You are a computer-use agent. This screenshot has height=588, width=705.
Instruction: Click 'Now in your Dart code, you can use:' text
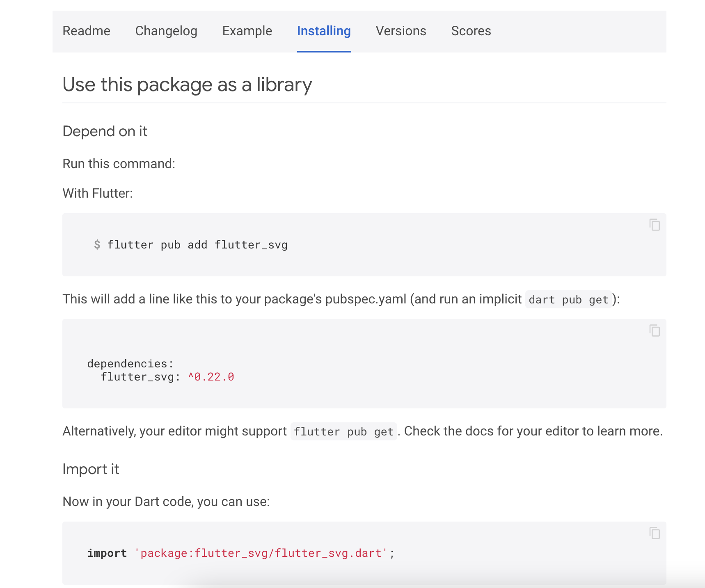tap(166, 501)
